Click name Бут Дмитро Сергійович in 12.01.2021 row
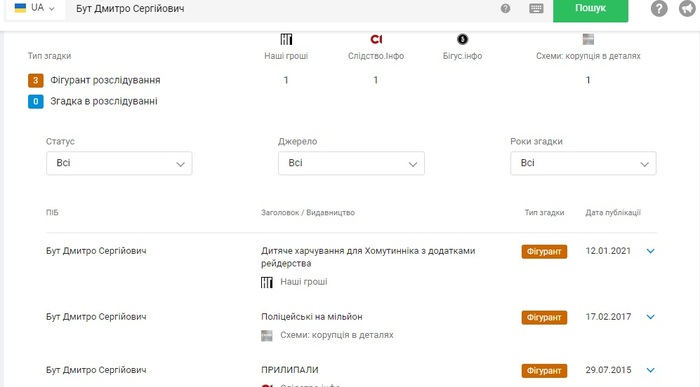 coord(96,251)
